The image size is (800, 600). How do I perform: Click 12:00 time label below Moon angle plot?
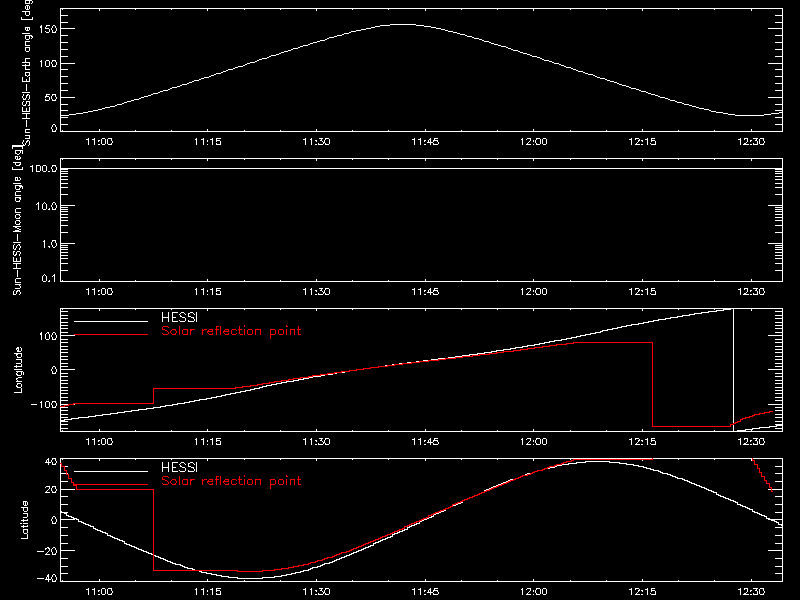coord(534,292)
